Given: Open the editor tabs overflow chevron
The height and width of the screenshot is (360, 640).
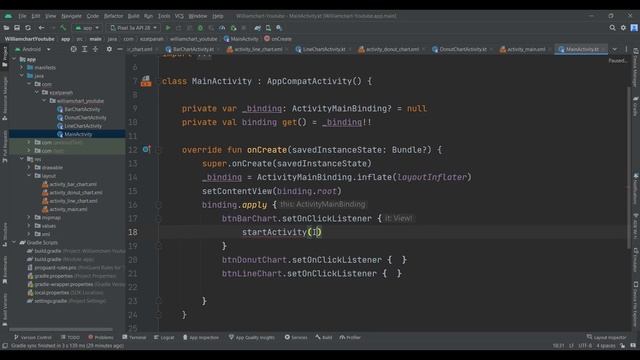Looking at the screenshot, I should tap(615, 49).
